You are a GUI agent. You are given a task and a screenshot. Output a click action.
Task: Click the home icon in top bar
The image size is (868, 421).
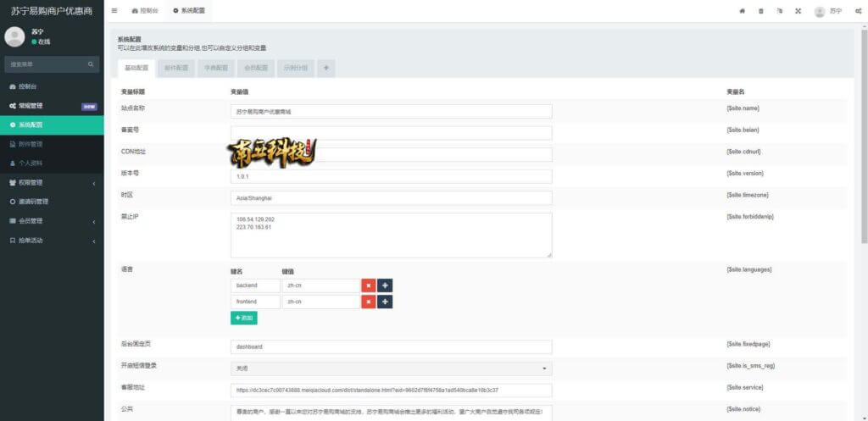pyautogui.click(x=743, y=11)
